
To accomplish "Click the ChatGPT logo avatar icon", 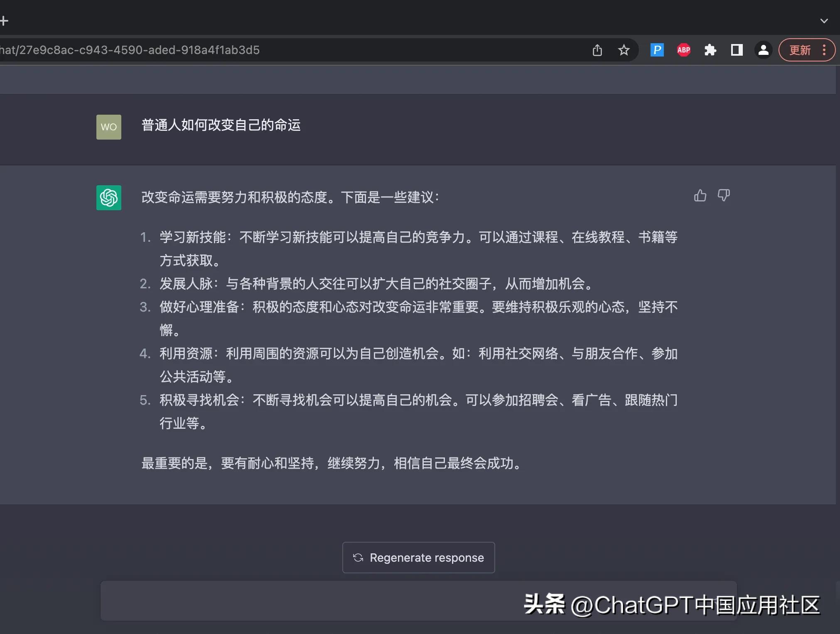I will pos(109,198).
